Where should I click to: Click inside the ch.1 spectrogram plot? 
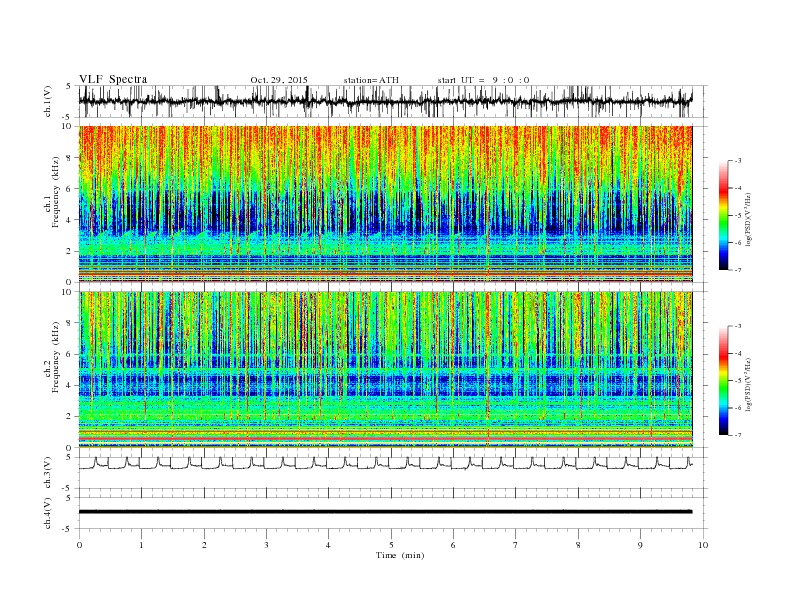[385, 204]
